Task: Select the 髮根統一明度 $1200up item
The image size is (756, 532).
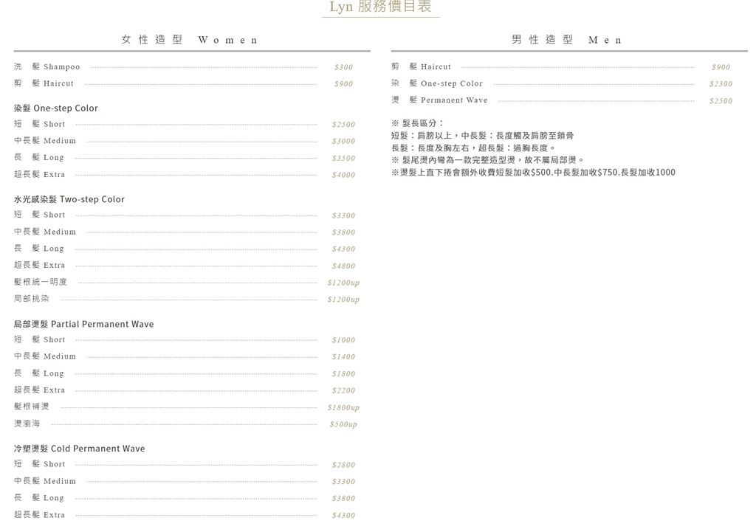Action: pyautogui.click(x=185, y=282)
